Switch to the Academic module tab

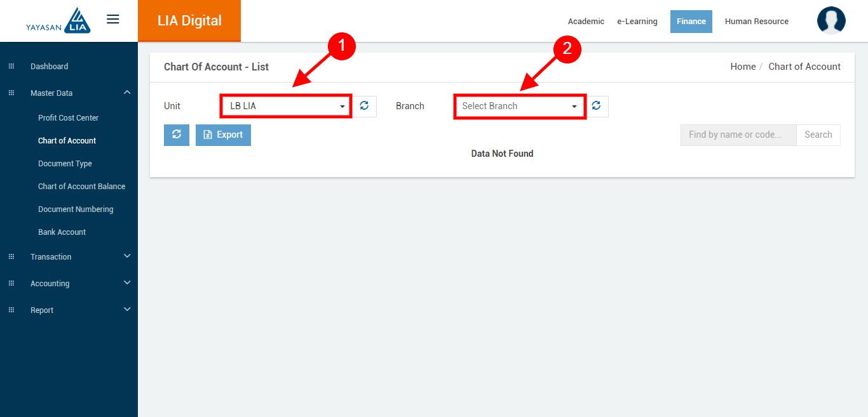pyautogui.click(x=586, y=22)
